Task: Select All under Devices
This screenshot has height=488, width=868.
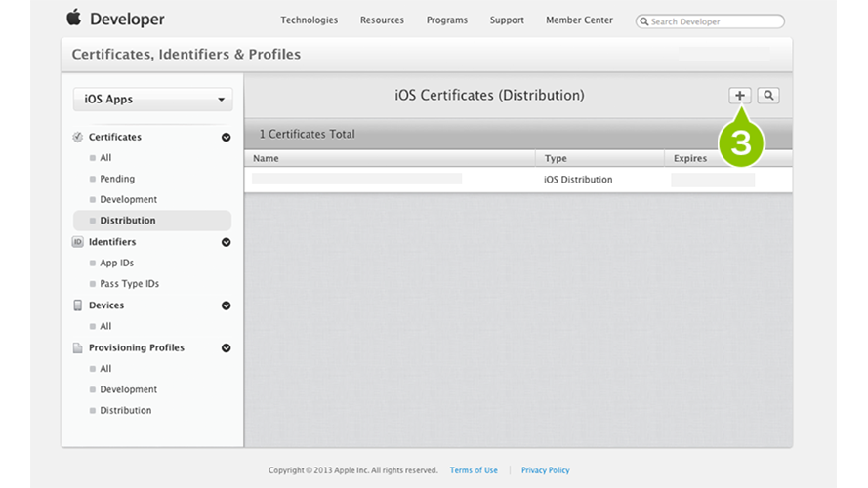Action: [105, 326]
